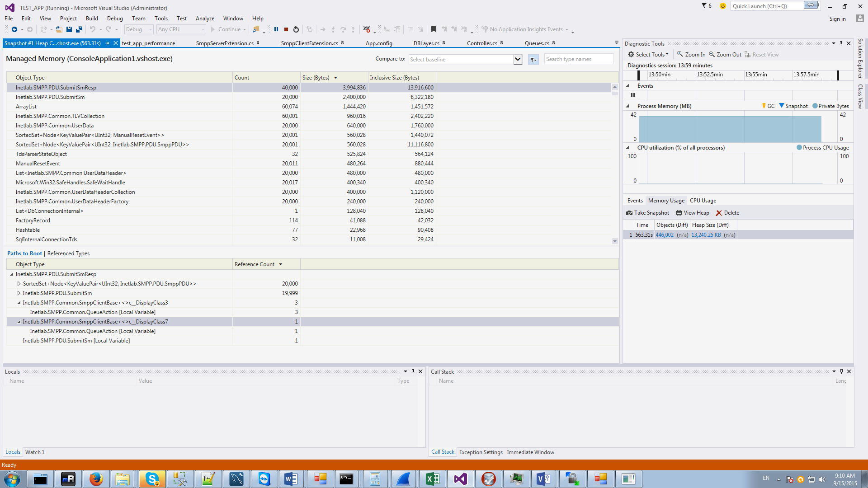Collapse the Events section in Diagnostic Tools
The image size is (868, 488).
pyautogui.click(x=627, y=86)
